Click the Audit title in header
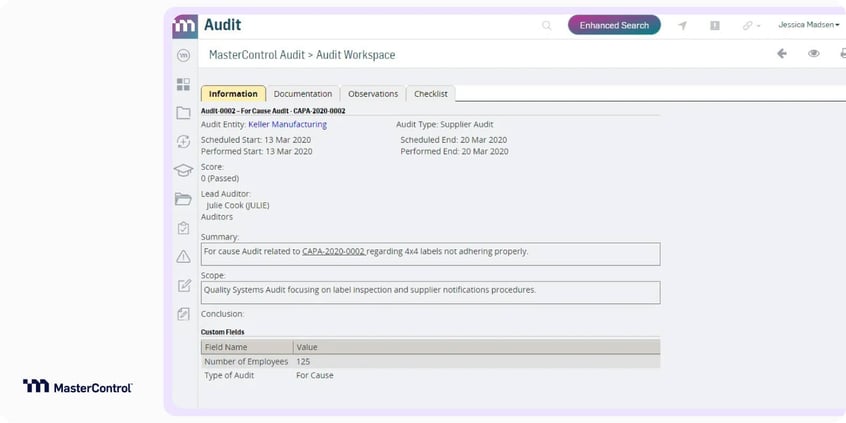Viewport: 846px width, 423px height. click(x=222, y=25)
